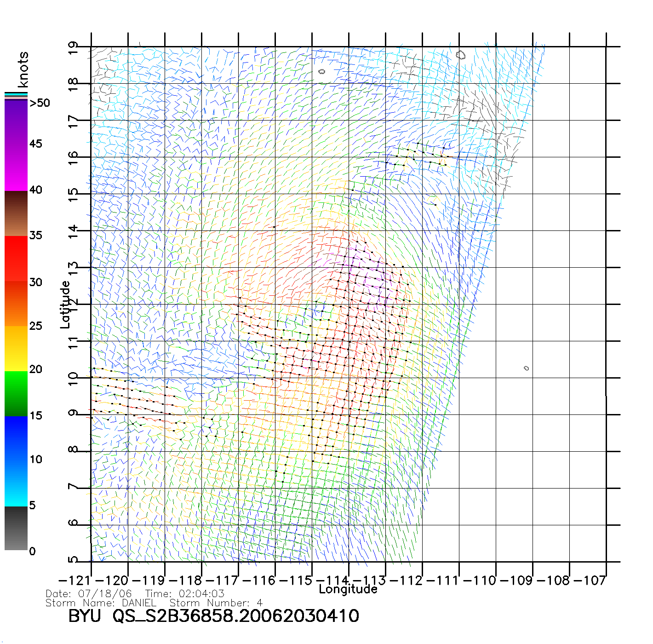Click the small island outline near longitude -109
This screenshot has height=644, width=653.
526,368
